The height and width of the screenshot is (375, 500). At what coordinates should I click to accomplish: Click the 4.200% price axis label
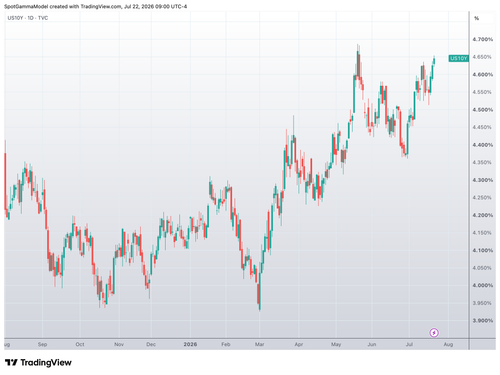pyautogui.click(x=482, y=215)
